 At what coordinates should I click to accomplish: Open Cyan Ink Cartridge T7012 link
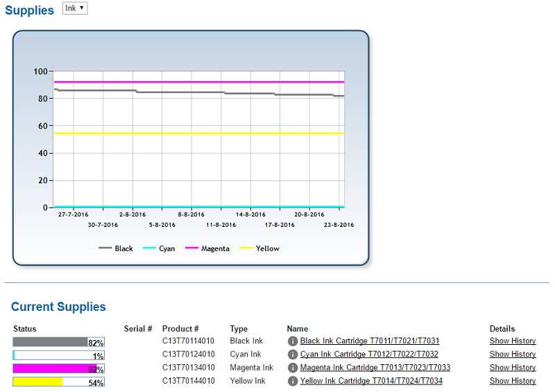(368, 355)
